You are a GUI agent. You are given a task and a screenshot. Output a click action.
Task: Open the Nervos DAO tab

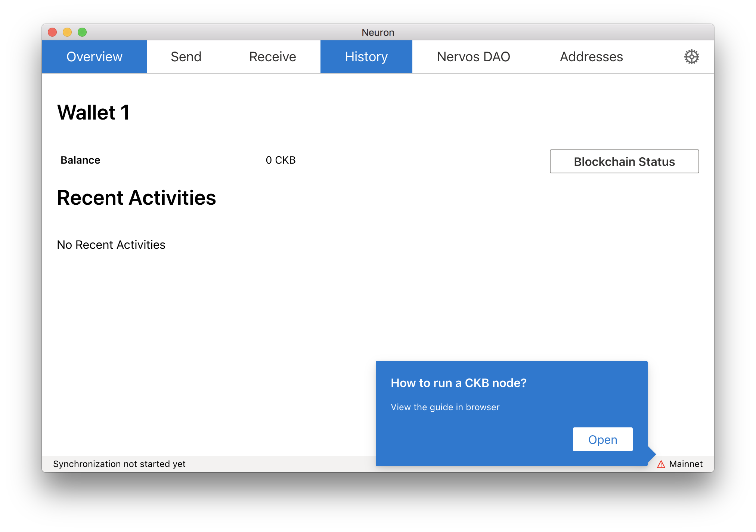473,57
